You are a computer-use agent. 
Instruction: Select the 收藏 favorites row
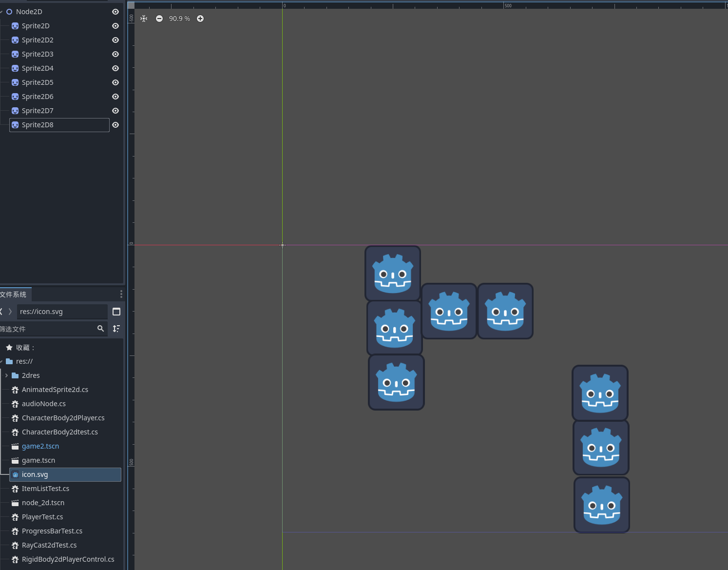click(61, 348)
